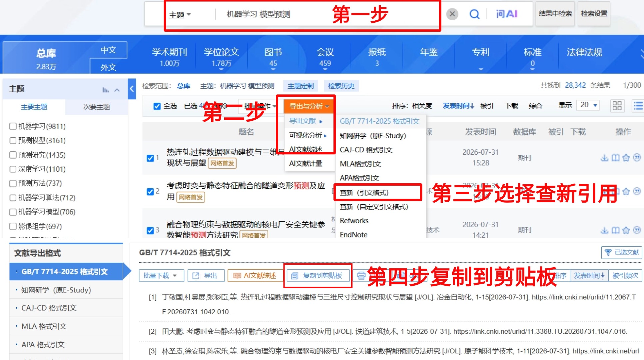Choose Refworks export format in submenu
644x360 pixels.
click(354, 221)
